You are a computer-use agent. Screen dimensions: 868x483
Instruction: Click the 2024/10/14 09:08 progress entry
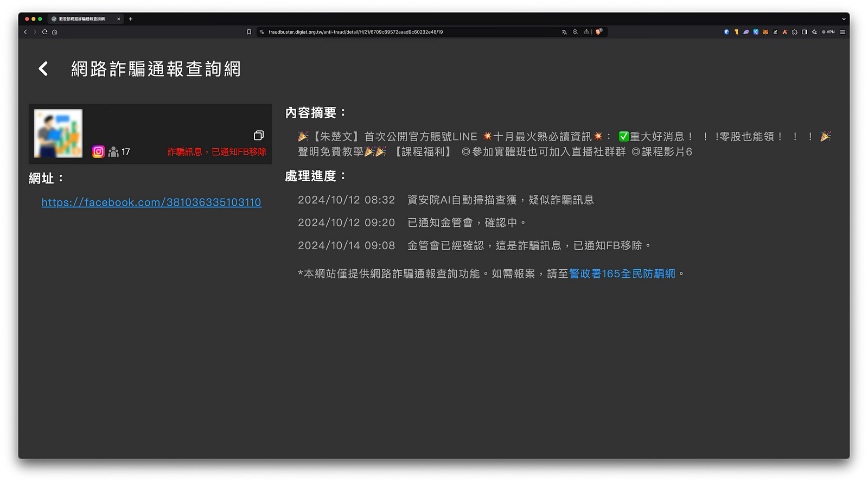click(x=475, y=246)
